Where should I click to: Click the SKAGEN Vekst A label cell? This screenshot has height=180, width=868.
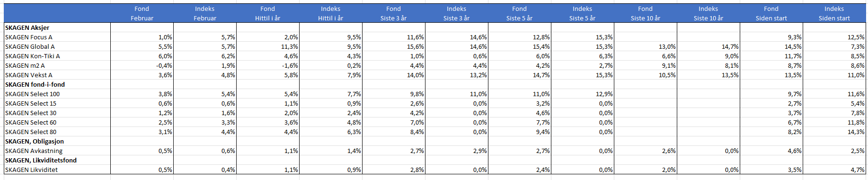pyautogui.click(x=57, y=75)
